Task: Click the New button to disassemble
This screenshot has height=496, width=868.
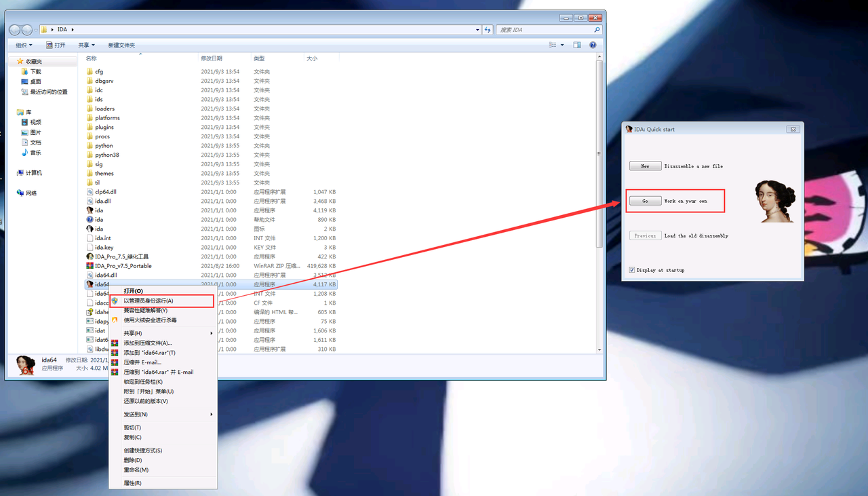Action: pyautogui.click(x=645, y=166)
